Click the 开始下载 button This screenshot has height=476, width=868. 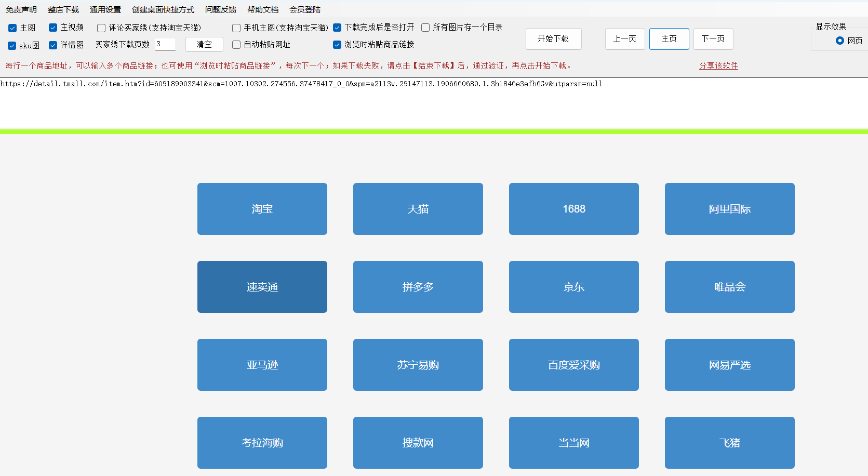pyautogui.click(x=553, y=39)
